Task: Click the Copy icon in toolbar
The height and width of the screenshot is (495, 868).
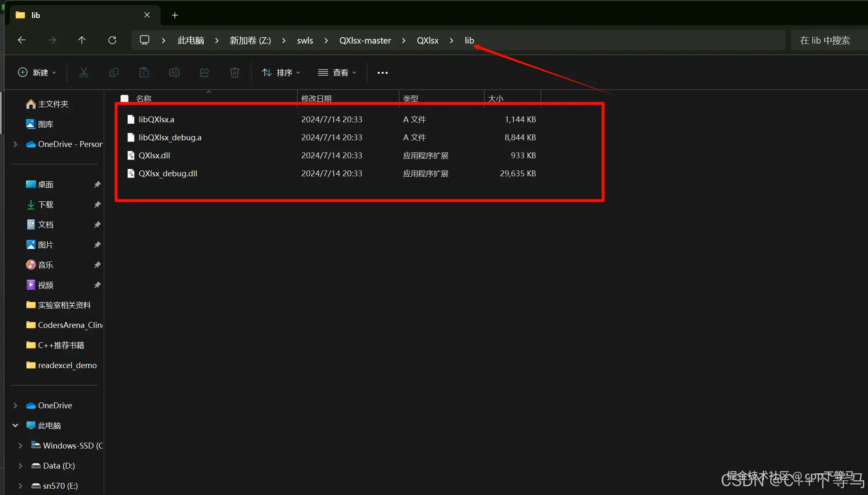Action: click(114, 72)
